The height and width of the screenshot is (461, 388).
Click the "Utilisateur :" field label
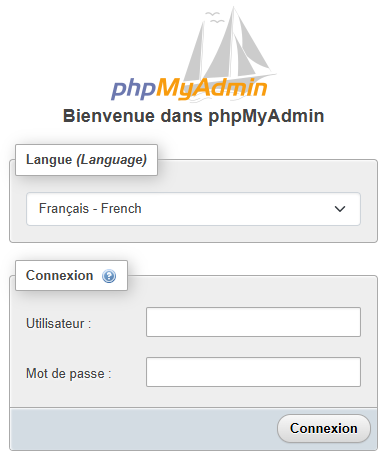(x=59, y=324)
